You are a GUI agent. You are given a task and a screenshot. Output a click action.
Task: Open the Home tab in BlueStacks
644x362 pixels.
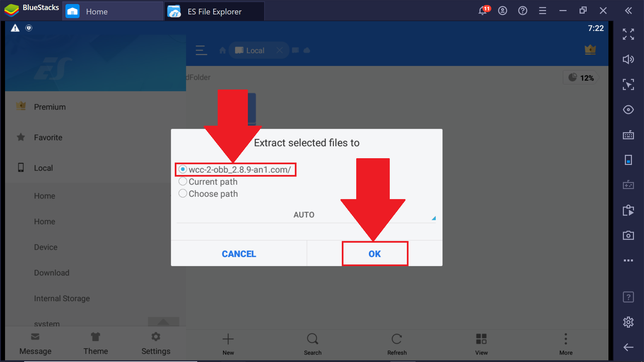coord(112,11)
